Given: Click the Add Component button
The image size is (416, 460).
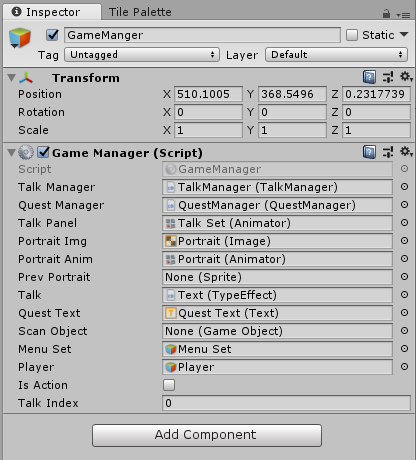Looking at the screenshot, I should (207, 435).
